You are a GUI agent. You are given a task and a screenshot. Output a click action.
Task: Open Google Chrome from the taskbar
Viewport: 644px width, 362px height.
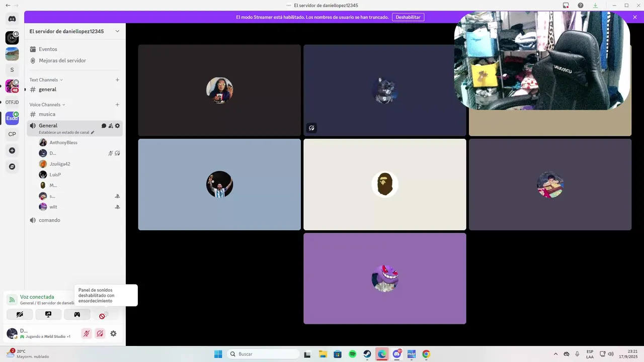(x=426, y=354)
